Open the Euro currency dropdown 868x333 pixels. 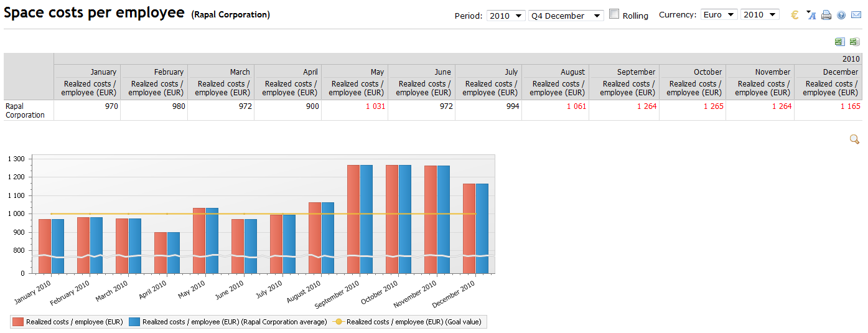pyautogui.click(x=719, y=15)
